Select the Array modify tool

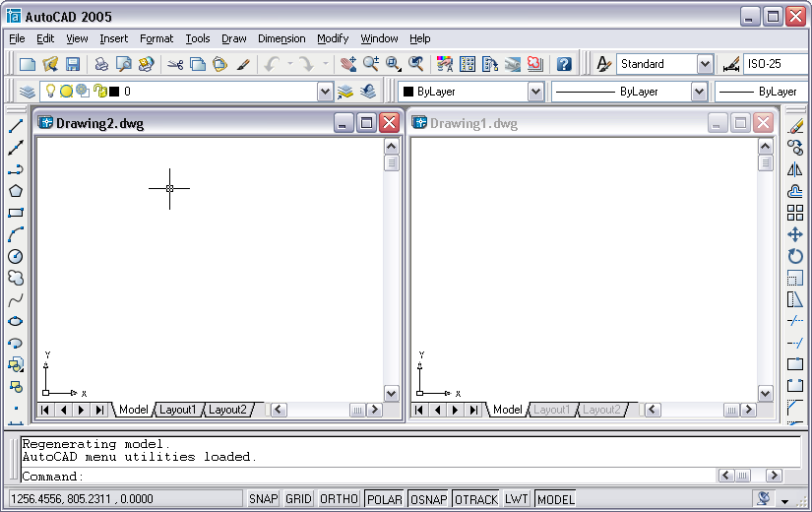795,213
